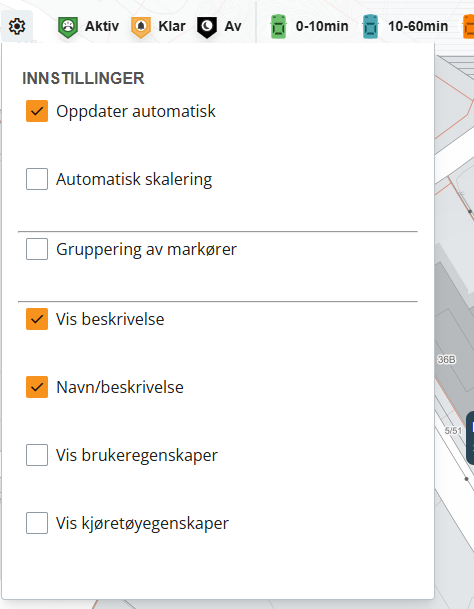The width and height of the screenshot is (474, 609).
Task: Tick Vis kjøretøyegenskaper checkbox
Action: click(37, 523)
